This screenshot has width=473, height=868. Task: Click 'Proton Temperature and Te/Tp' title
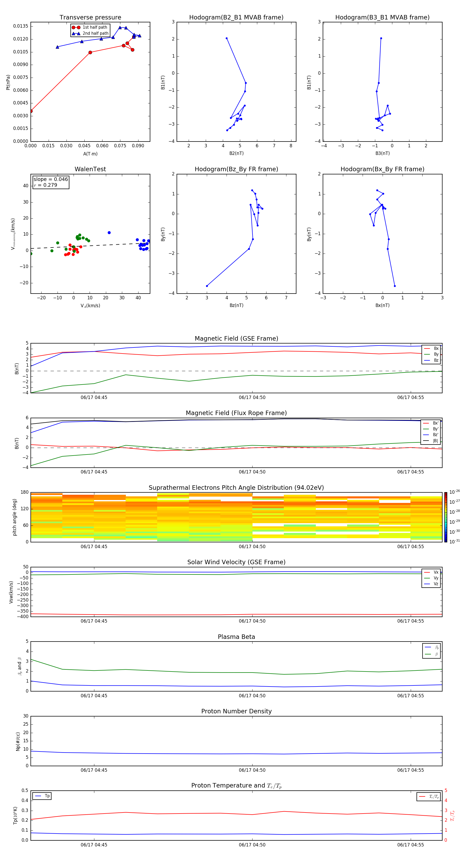point(236,786)
